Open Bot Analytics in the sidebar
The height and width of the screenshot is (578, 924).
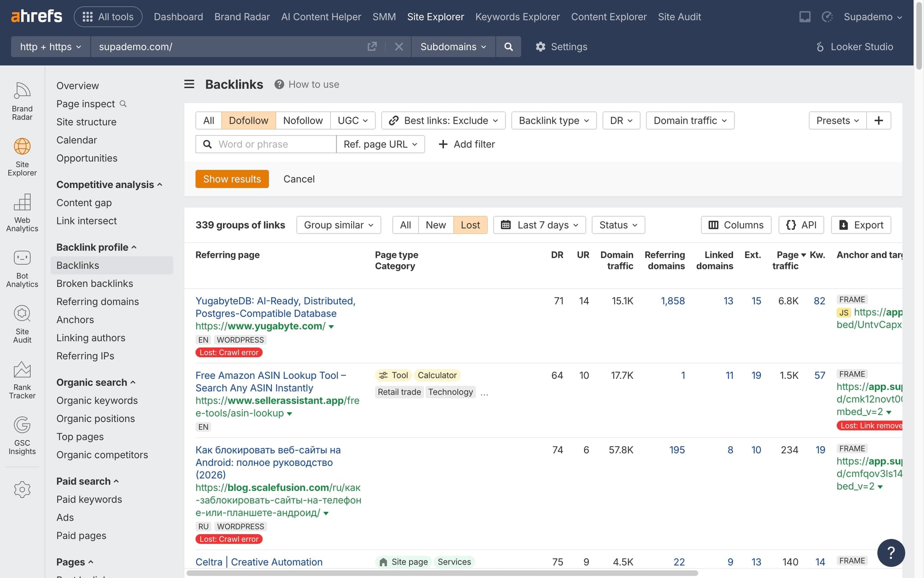coord(22,269)
